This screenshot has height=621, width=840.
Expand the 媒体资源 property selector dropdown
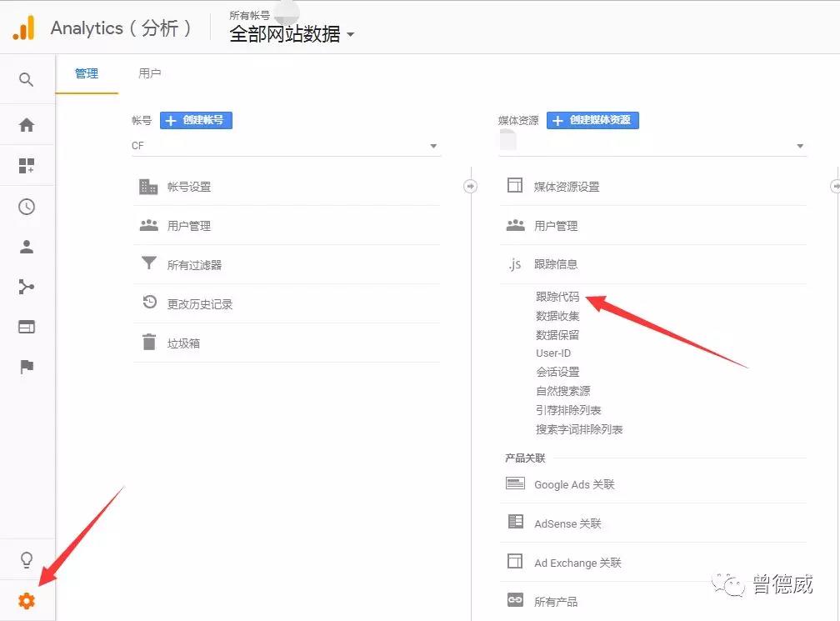tap(800, 145)
